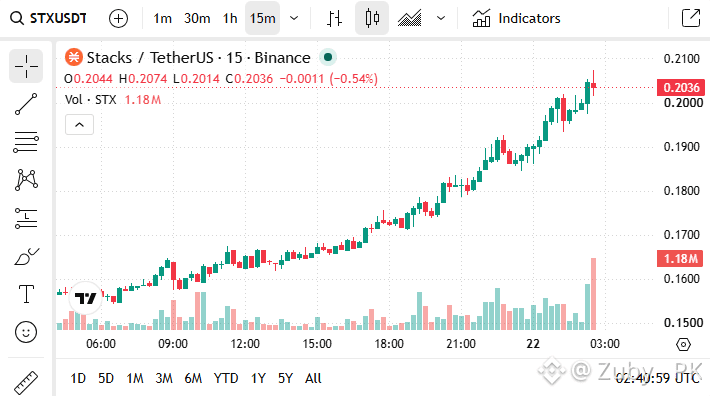This screenshot has width=710, height=396.
Task: Switch to the 1m timeframe
Action: pos(162,19)
